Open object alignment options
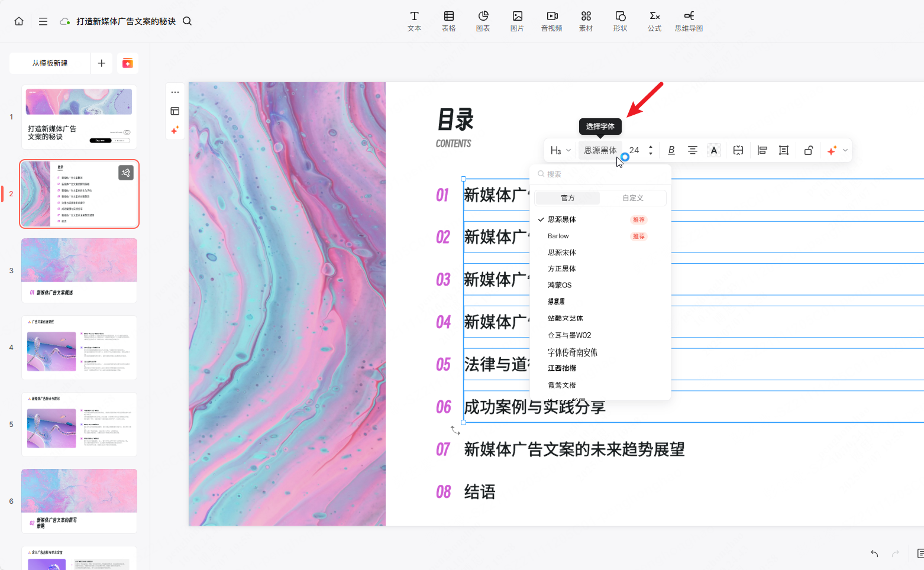The width and height of the screenshot is (924, 570). pyautogui.click(x=763, y=151)
